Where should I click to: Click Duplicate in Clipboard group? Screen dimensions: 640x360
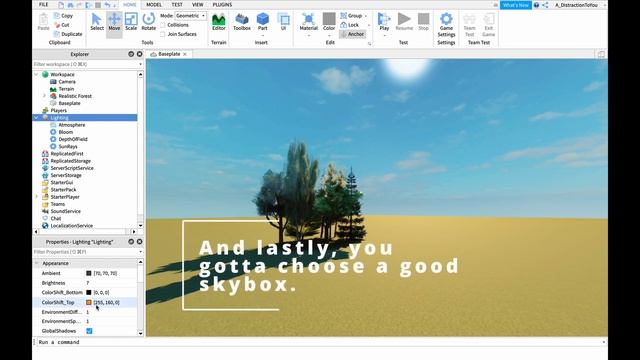point(68,34)
